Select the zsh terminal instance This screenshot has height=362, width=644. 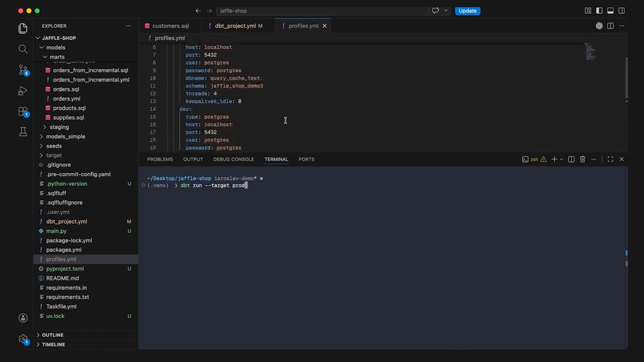530,159
